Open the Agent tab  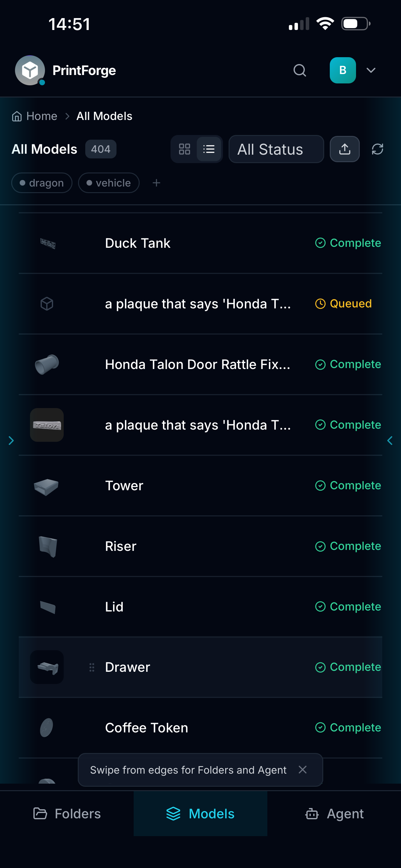[334, 813]
